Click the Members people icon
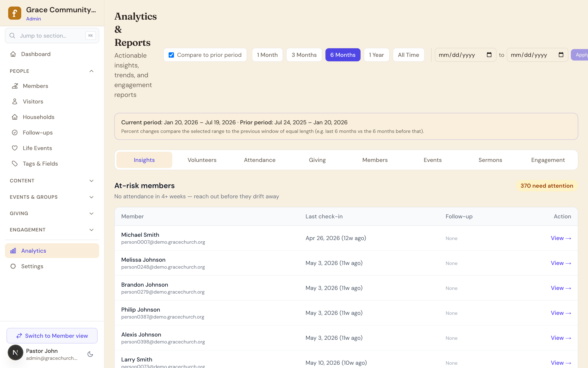588x368 pixels. tap(15, 86)
